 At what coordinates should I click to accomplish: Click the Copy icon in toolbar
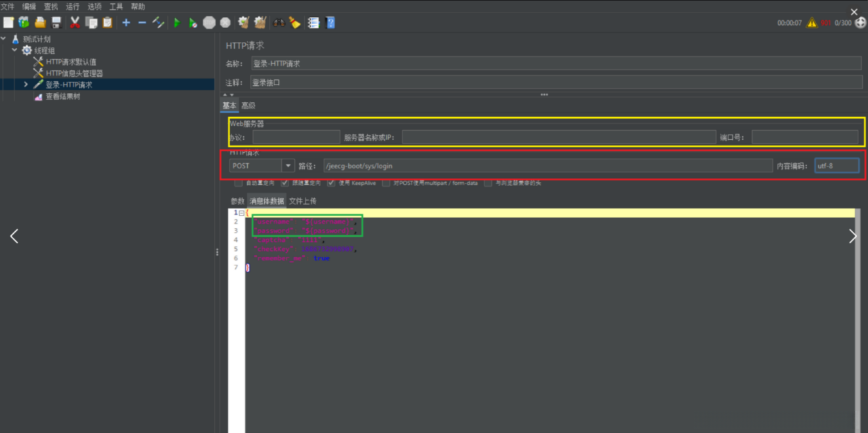pos(91,23)
